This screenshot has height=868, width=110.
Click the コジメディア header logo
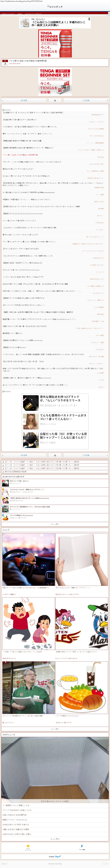pyautogui.click(x=55, y=7)
